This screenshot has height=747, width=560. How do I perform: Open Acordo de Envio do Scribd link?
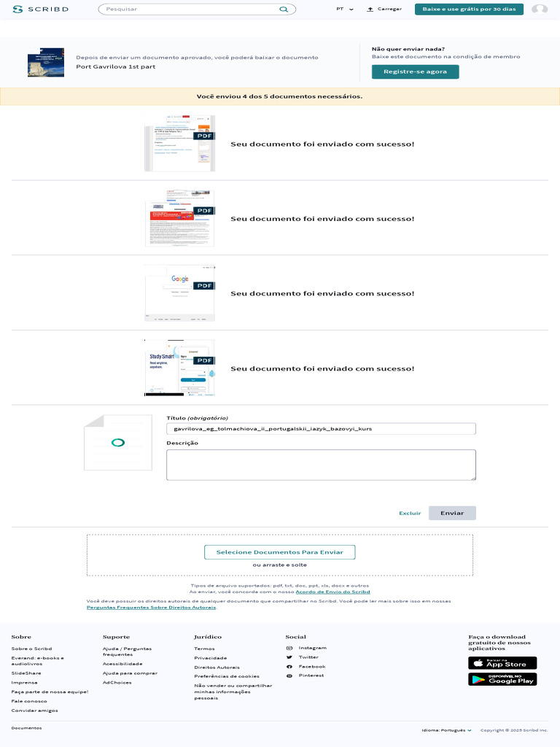332,592
